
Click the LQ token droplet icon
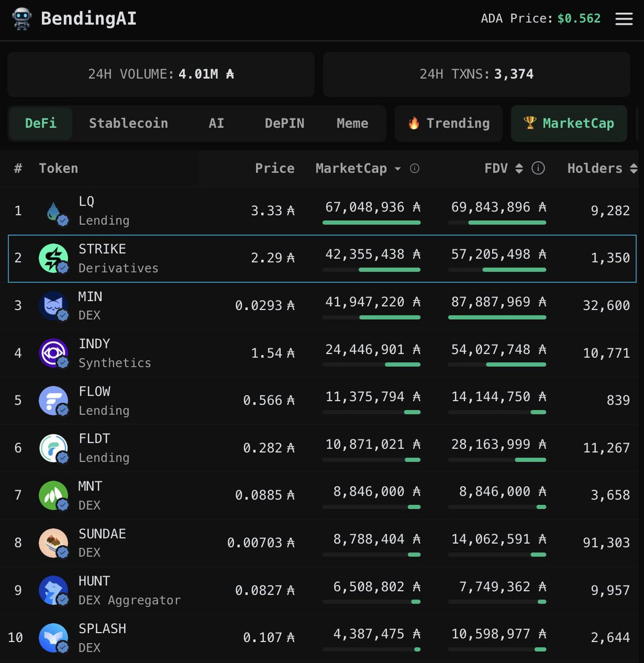(x=54, y=211)
